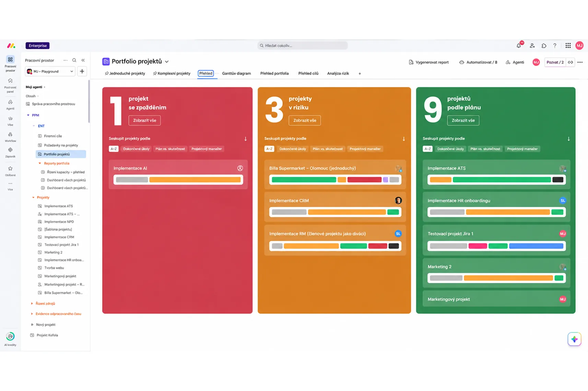588x391 pixels.
Task: Toggle A–Z grouping in delayed projects column
Action: tap(114, 149)
